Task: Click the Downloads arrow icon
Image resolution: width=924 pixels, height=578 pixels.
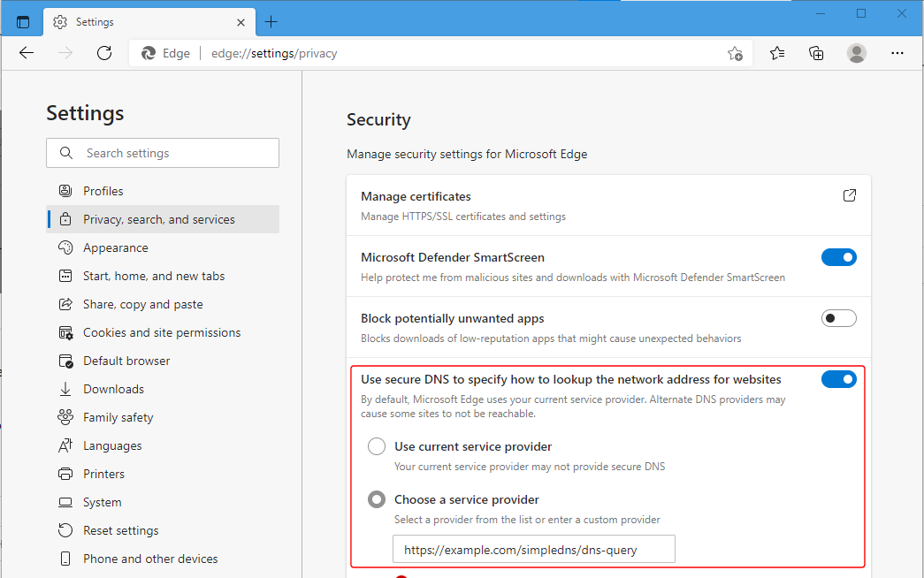Action: coord(65,389)
